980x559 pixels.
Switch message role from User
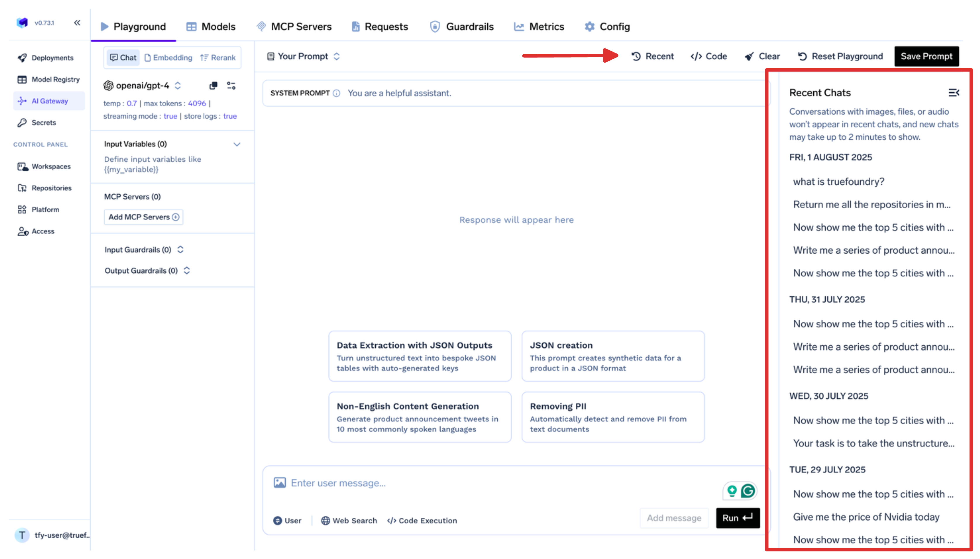[x=287, y=521]
